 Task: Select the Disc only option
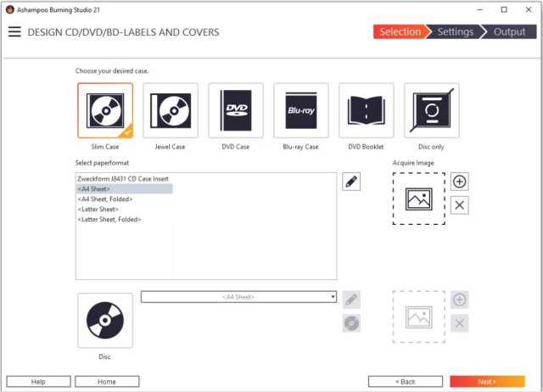[x=432, y=110]
